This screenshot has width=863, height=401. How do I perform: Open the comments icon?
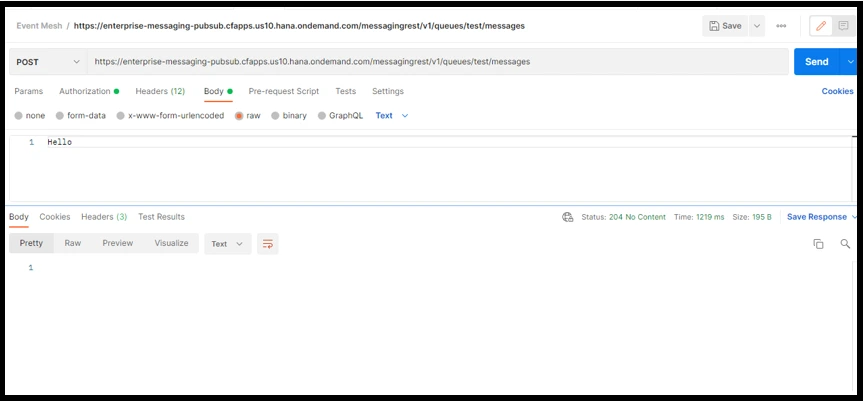(x=843, y=25)
